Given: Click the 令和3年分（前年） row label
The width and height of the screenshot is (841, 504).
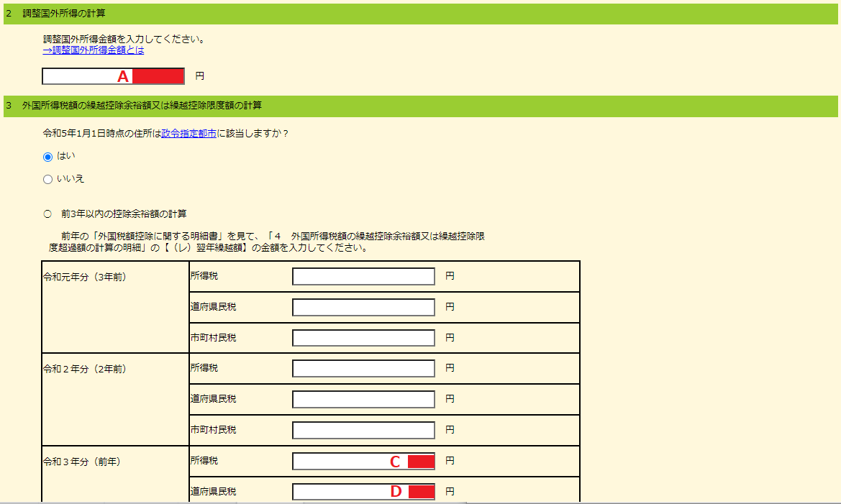Looking at the screenshot, I should (x=81, y=462).
